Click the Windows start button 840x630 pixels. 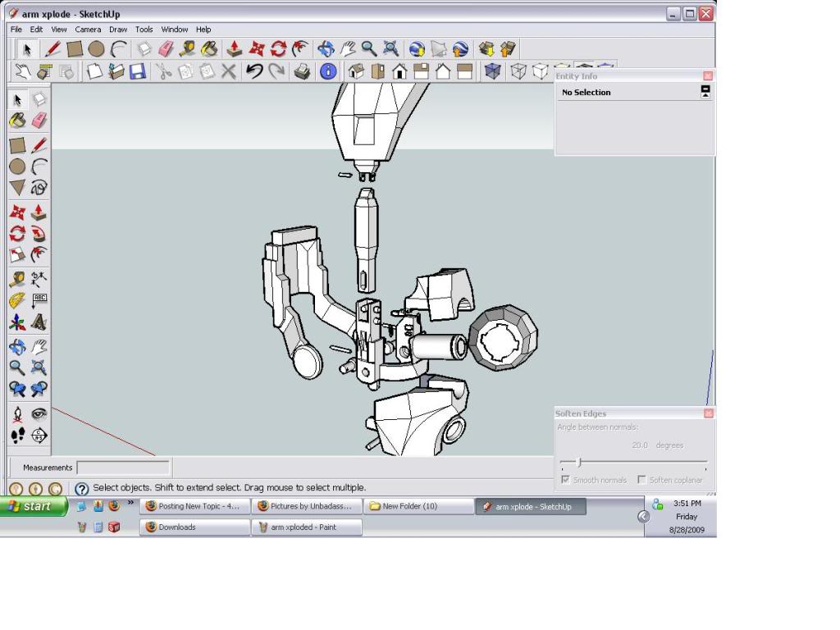(34, 506)
